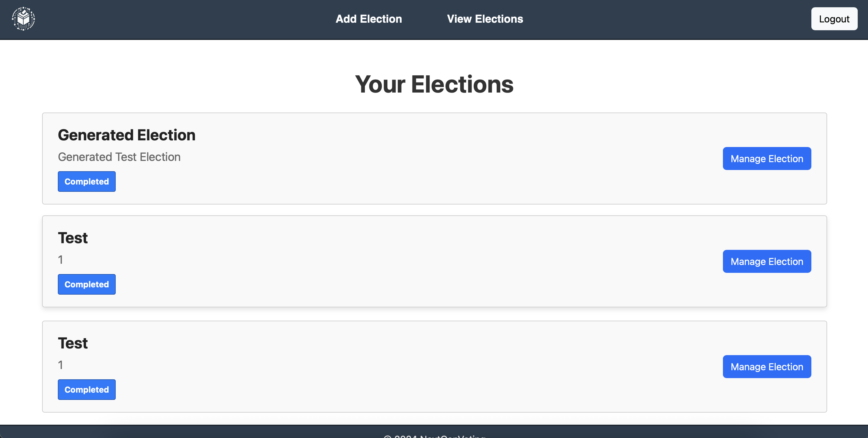Open the Add Election page
868x438 pixels.
click(x=369, y=19)
